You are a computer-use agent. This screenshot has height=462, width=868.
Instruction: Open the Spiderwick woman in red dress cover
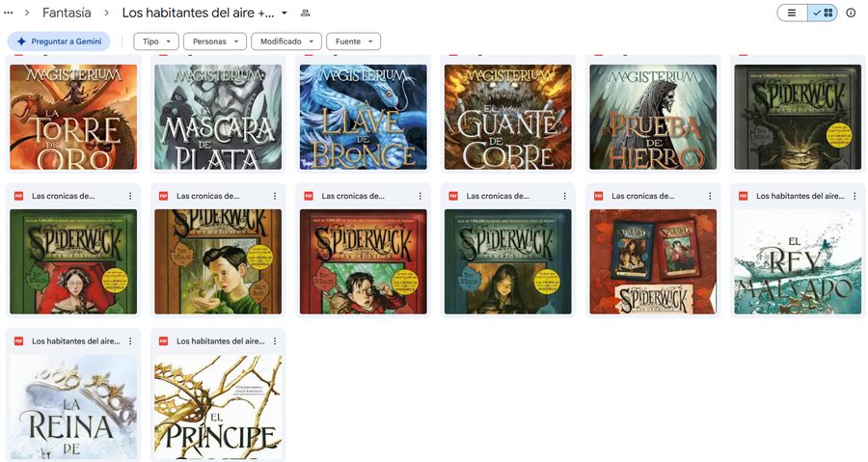click(73, 261)
